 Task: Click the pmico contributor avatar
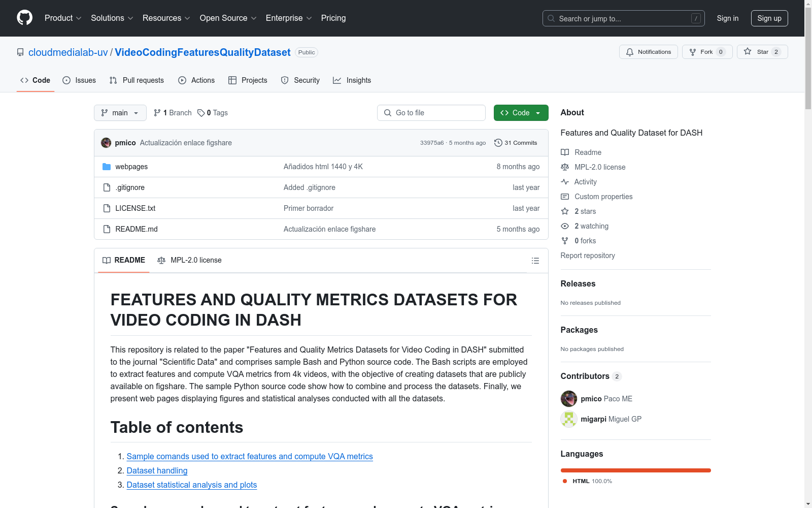pyautogui.click(x=569, y=399)
